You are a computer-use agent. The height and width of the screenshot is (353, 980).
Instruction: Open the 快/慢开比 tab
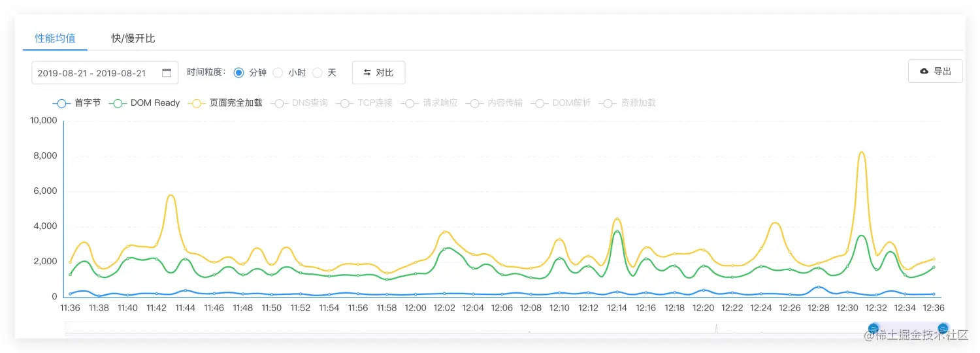coord(133,38)
